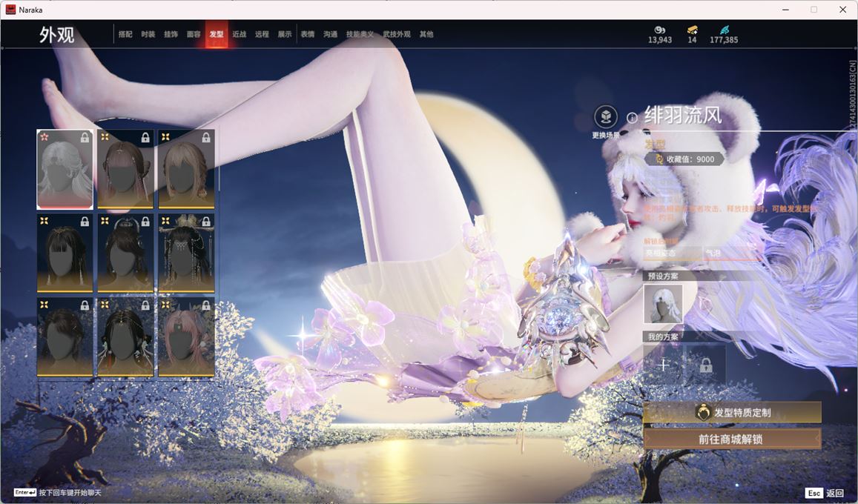Click the 预设方案 section label

click(x=663, y=276)
